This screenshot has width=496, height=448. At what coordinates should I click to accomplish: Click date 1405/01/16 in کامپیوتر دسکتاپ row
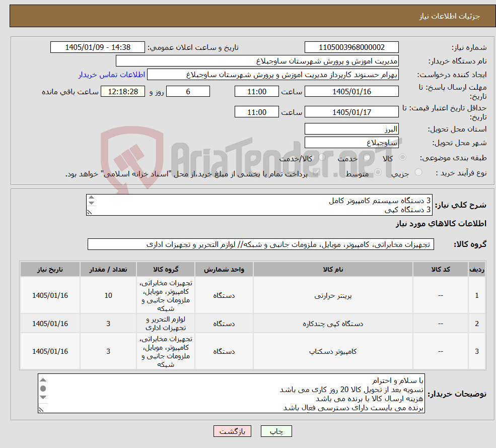tap(50, 351)
